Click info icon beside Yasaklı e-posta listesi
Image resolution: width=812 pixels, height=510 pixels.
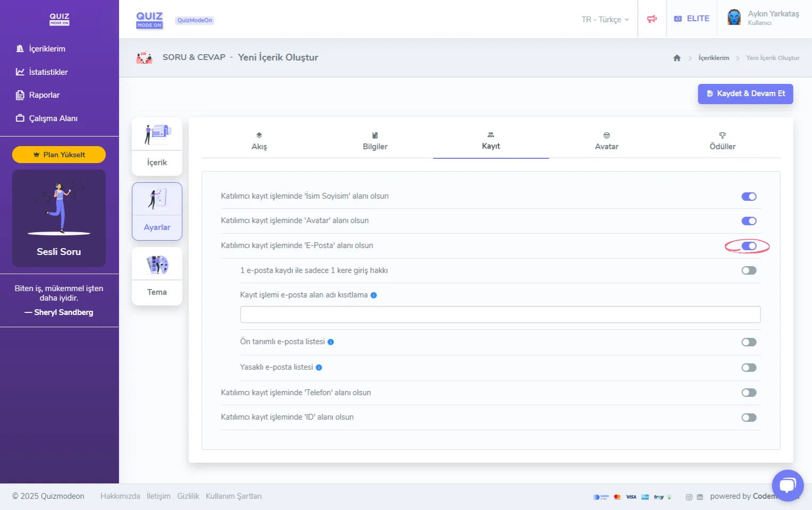point(319,368)
